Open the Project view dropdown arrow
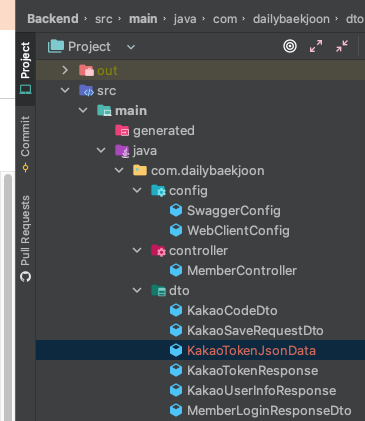The width and height of the screenshot is (365, 421). coord(131,47)
